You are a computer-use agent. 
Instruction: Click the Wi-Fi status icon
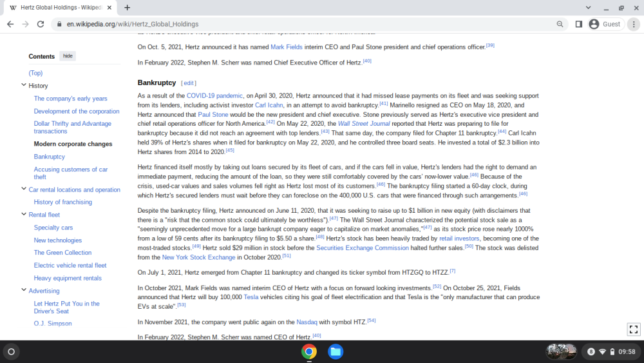[x=603, y=351]
